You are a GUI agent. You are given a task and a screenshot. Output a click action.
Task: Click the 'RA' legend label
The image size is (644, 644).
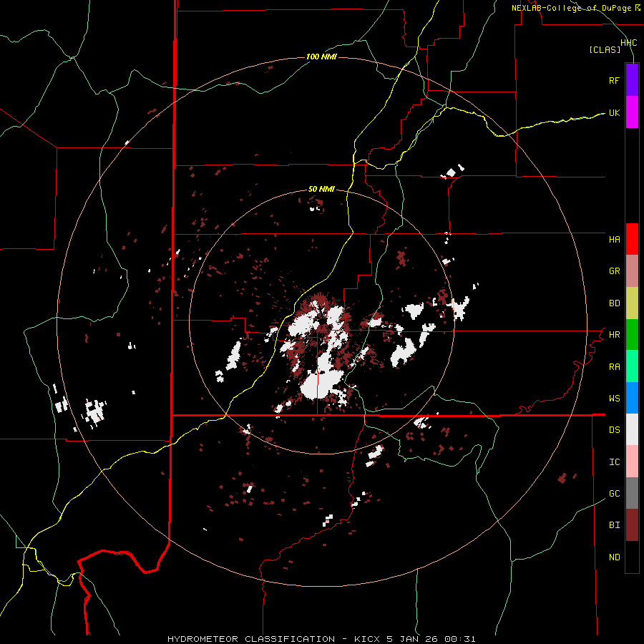coord(614,367)
